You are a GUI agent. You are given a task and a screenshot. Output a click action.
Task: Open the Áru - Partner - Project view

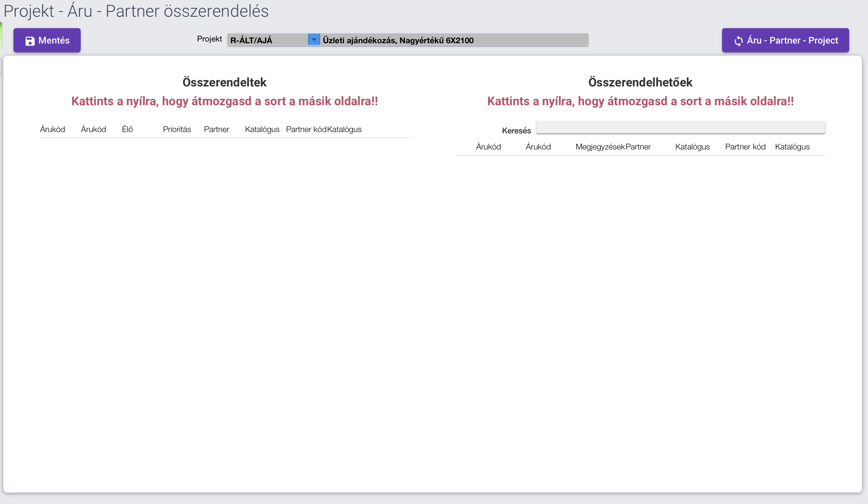(x=785, y=40)
